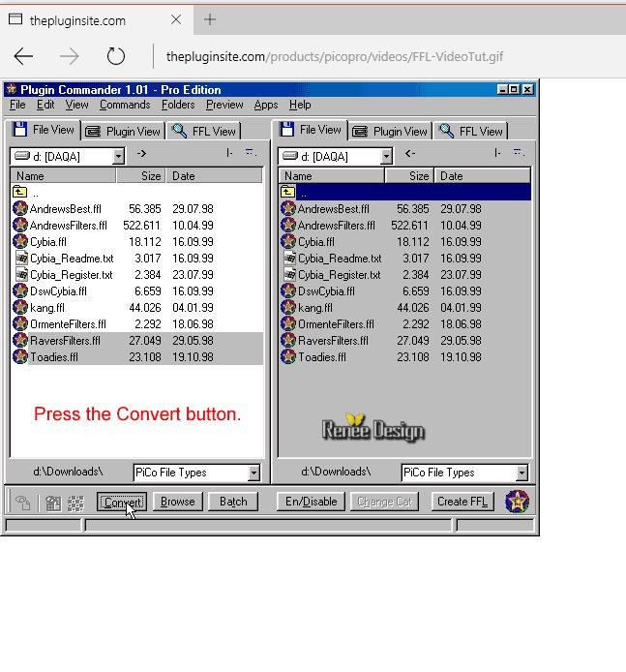Viewport: 626px width, 672px height.
Task: Click the Plugin Commander star logo icon in bottom toolbar
Action: pyautogui.click(x=517, y=502)
